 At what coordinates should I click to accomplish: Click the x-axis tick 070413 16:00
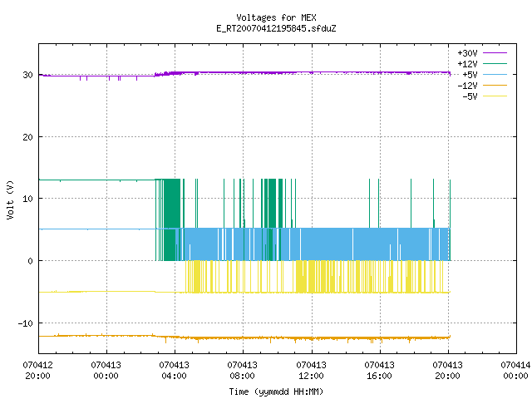(x=379, y=371)
